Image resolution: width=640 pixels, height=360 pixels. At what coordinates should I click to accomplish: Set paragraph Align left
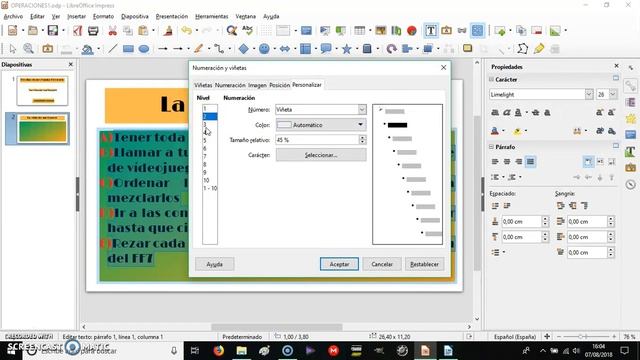tap(495, 162)
